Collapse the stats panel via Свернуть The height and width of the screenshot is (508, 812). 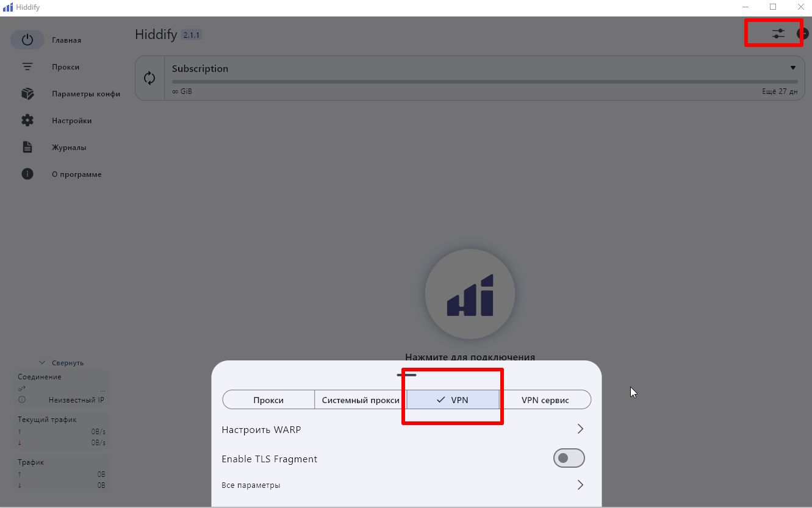coord(62,363)
